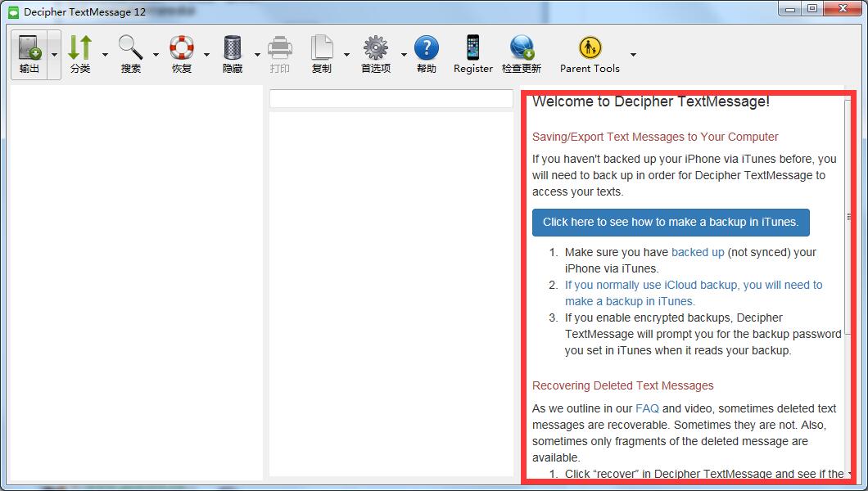Minimize the Decipher TextMessage window

[x=790, y=9]
